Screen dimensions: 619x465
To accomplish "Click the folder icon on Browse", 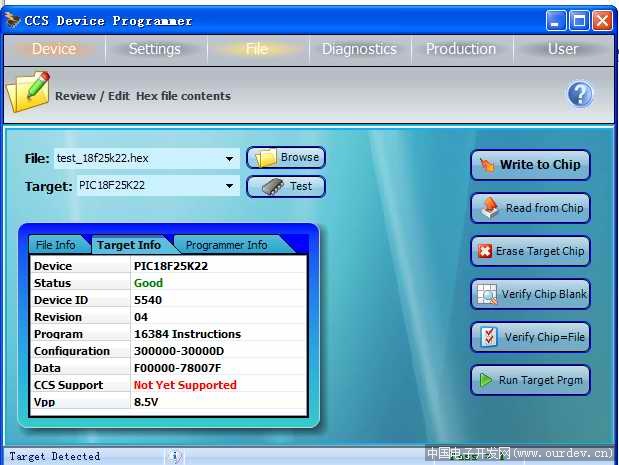I will [x=266, y=158].
